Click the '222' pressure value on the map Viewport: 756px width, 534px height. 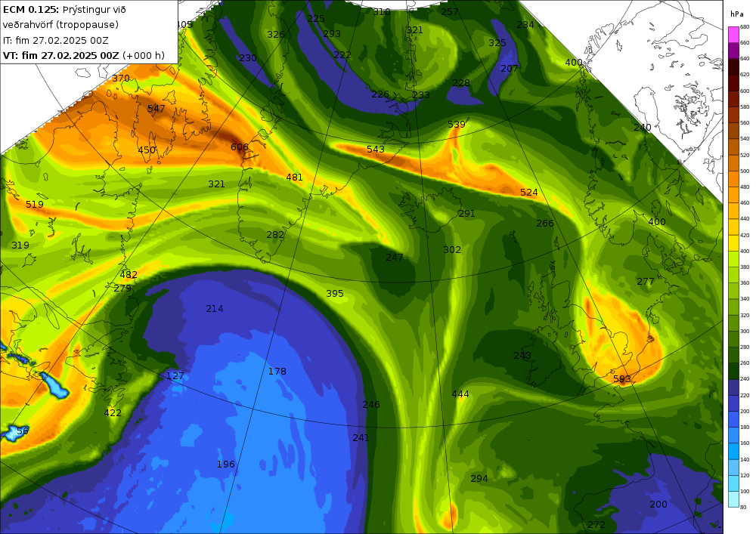pyautogui.click(x=342, y=55)
